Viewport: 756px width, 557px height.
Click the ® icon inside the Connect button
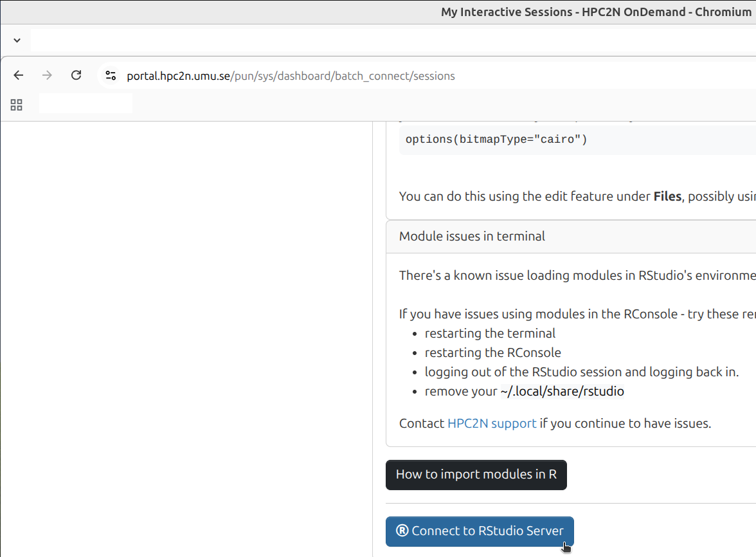(x=403, y=531)
